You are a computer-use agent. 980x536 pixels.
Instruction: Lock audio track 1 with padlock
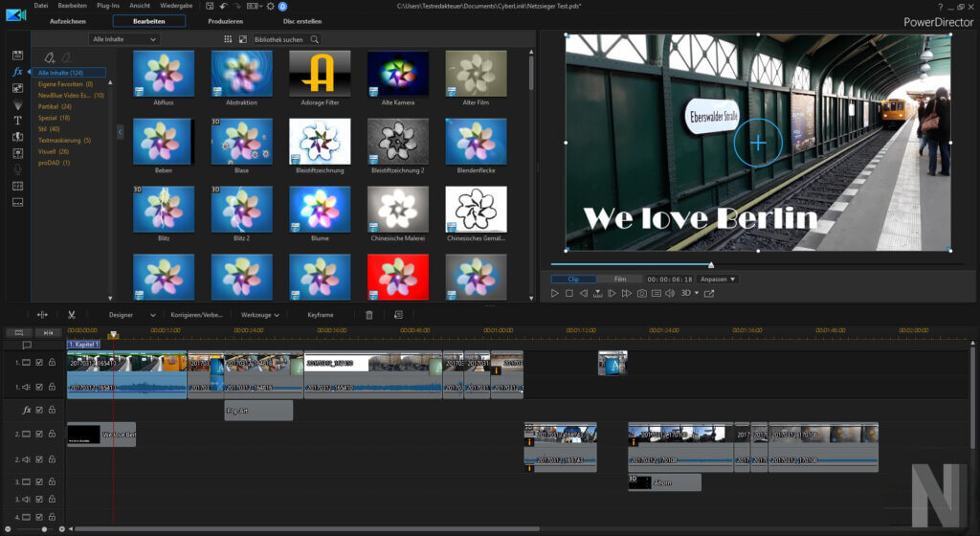(52, 387)
